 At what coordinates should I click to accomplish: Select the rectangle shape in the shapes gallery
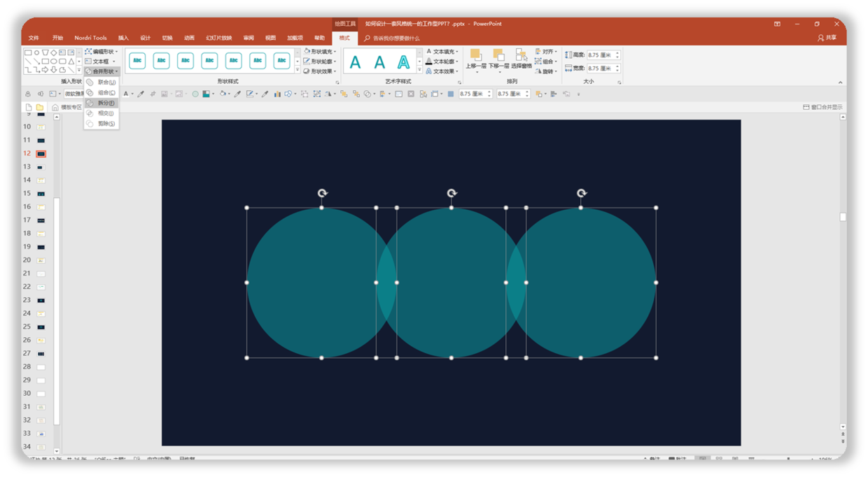point(28,52)
